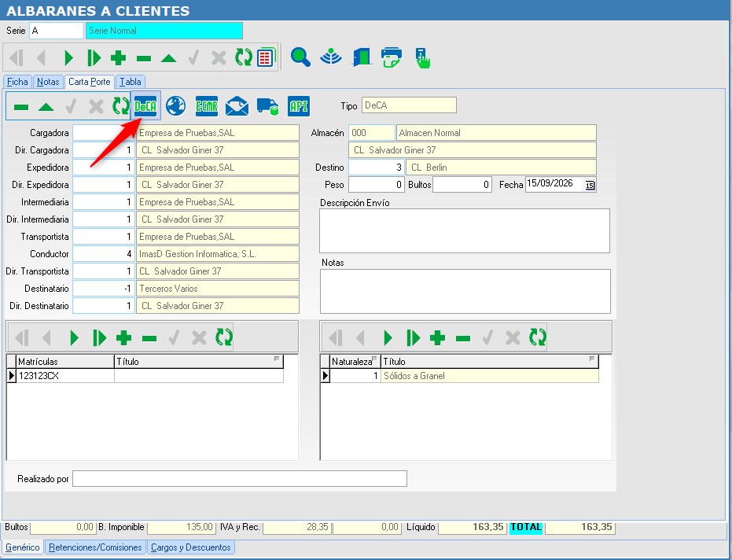Viewport: 732px width, 560px height.
Task: Delete the albarán using the top toolbar minus
Action: tap(144, 58)
